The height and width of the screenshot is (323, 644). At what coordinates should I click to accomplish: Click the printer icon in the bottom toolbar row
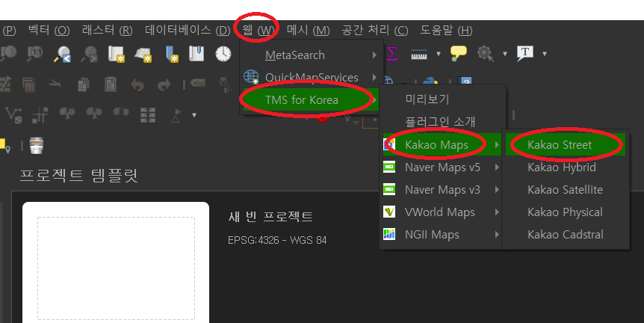coord(37,146)
